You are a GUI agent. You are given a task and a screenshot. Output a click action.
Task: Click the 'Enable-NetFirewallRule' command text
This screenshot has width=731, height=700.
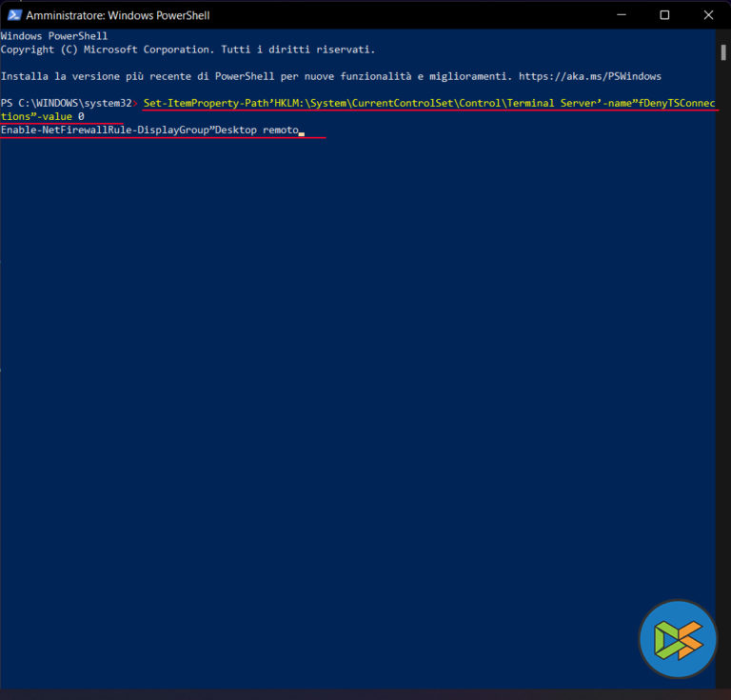pyautogui.click(x=67, y=130)
